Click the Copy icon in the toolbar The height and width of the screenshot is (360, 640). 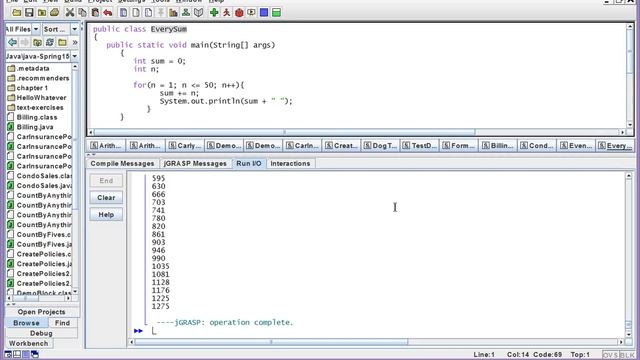[x=82, y=13]
